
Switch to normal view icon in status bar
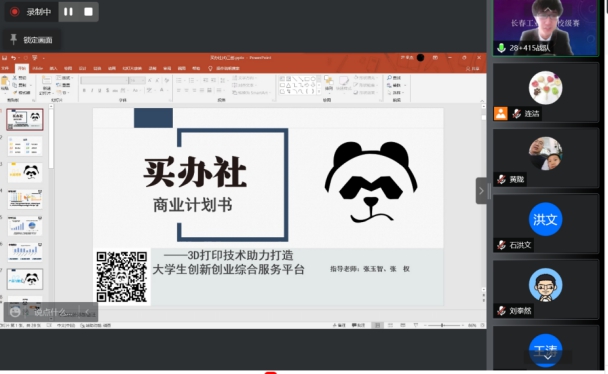pyautogui.click(x=377, y=325)
